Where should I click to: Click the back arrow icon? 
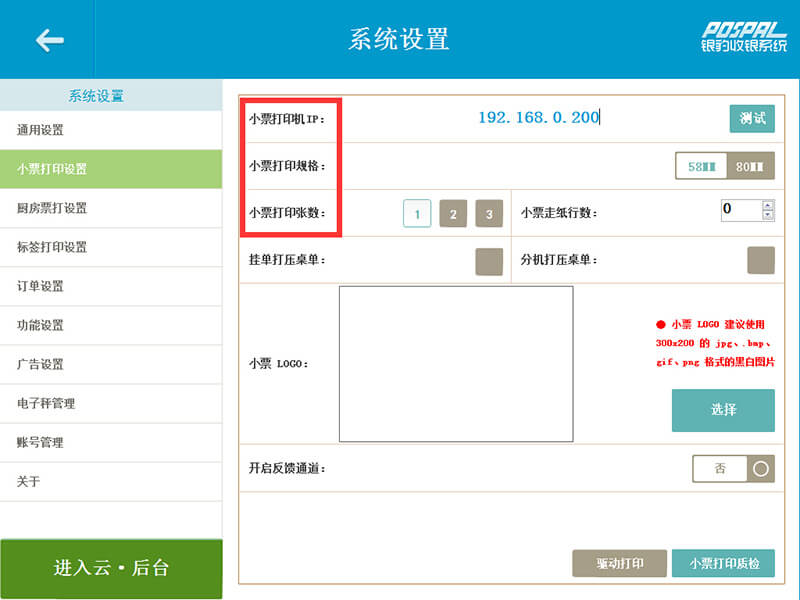(x=48, y=39)
